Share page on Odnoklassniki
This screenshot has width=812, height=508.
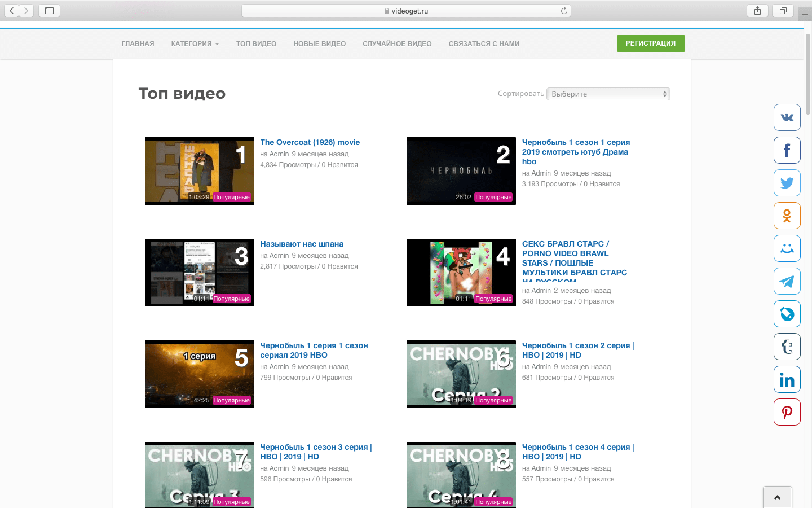[787, 216]
